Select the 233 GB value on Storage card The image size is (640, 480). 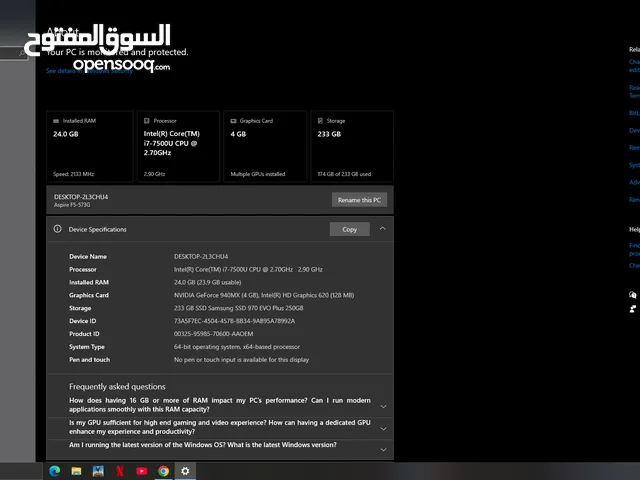pyautogui.click(x=329, y=134)
